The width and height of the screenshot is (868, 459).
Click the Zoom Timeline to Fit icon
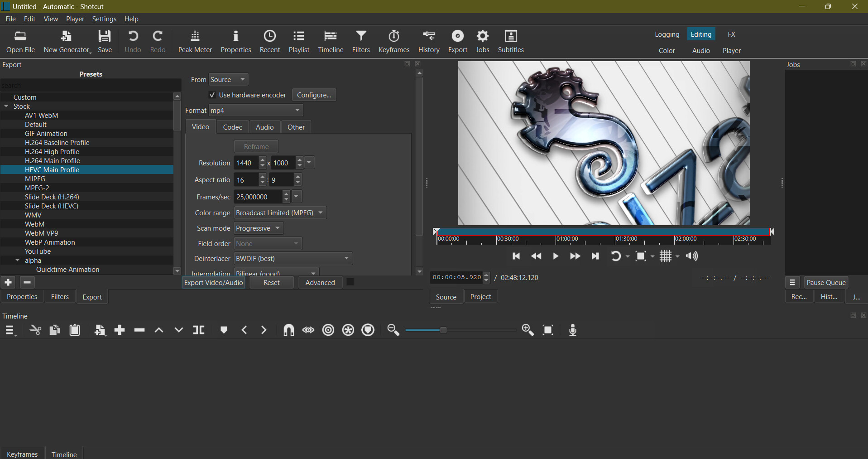pos(548,330)
